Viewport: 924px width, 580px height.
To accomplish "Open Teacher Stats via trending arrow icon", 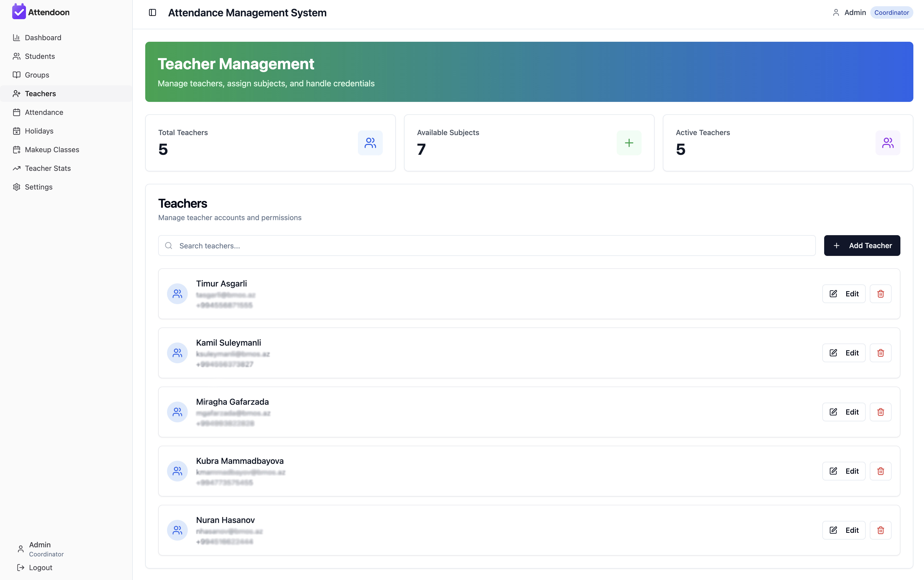I will click(x=17, y=168).
